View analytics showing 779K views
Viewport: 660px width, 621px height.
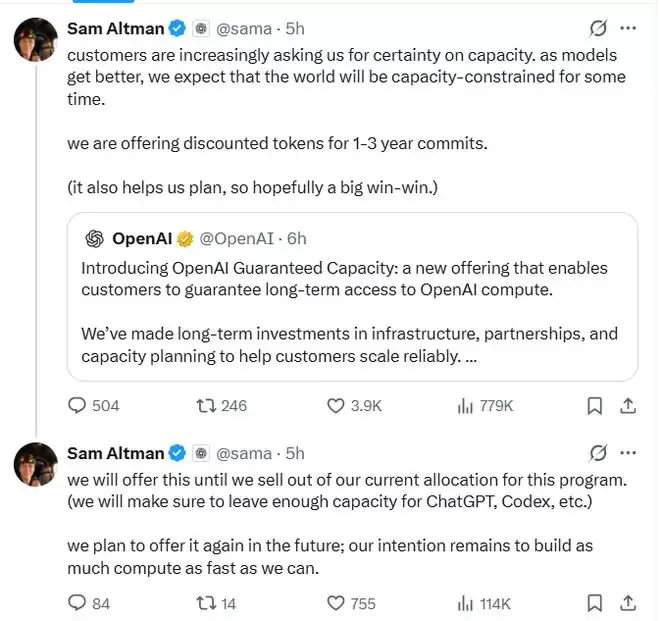point(485,406)
